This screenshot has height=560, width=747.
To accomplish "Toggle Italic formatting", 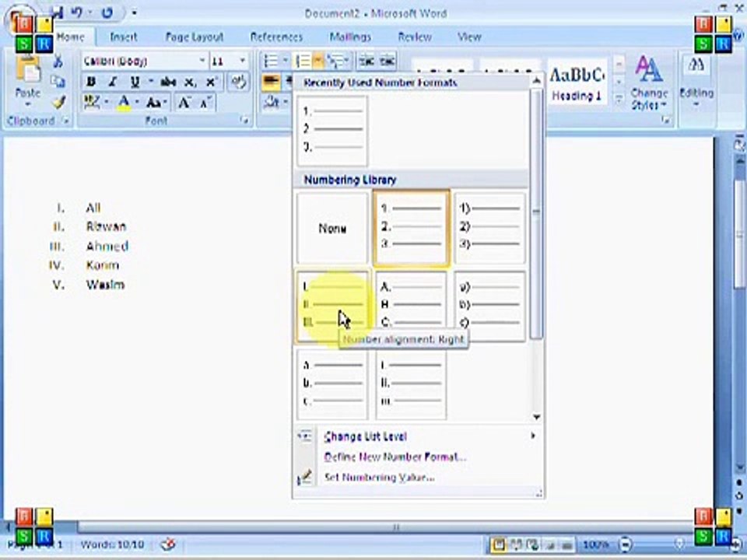I will (113, 82).
